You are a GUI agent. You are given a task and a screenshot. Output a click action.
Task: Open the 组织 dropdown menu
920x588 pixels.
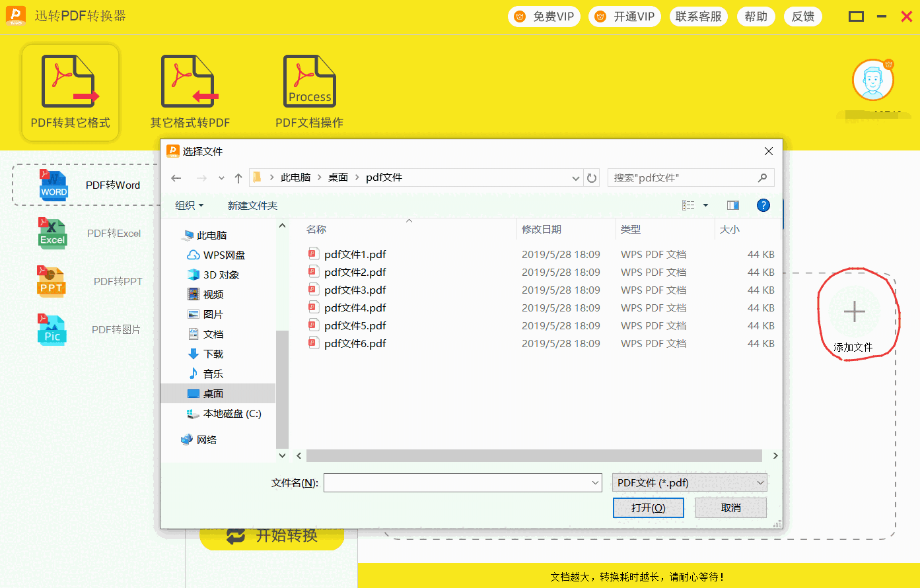[189, 206]
